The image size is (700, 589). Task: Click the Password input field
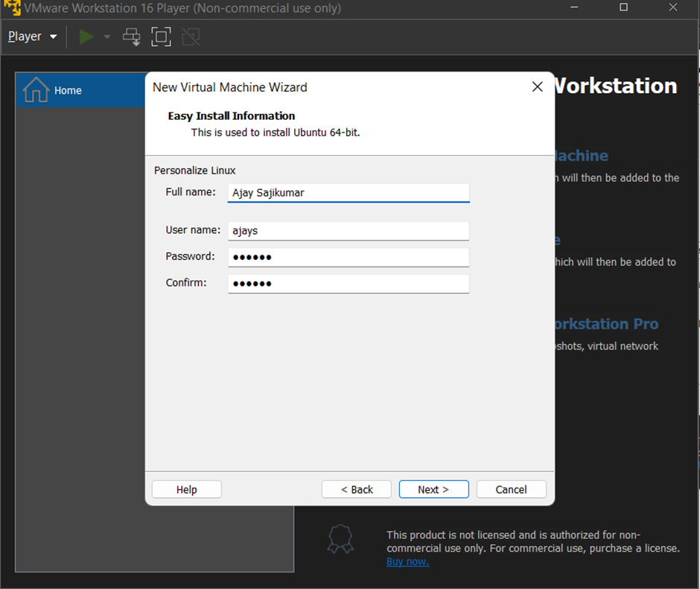click(x=349, y=257)
